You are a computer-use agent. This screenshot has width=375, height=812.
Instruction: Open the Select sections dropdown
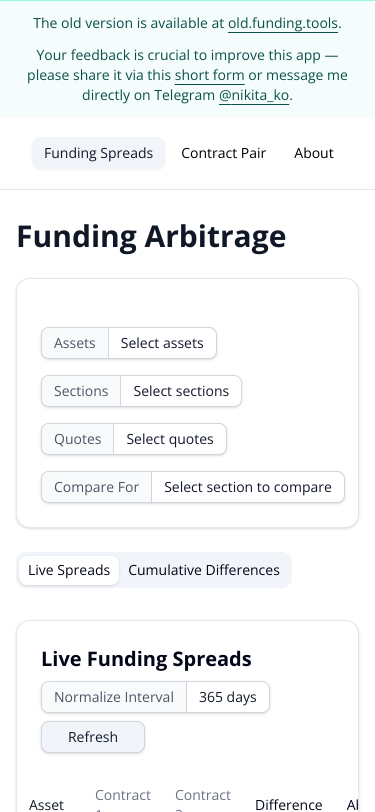click(x=181, y=391)
